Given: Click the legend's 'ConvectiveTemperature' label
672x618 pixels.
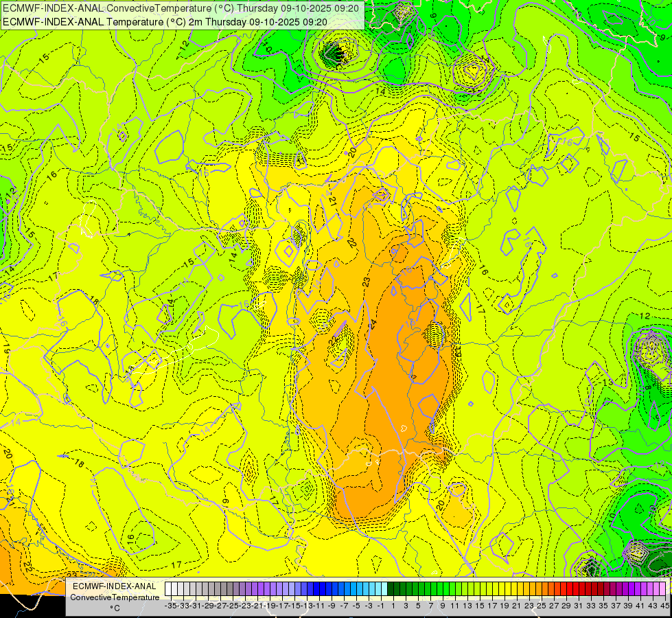Looking at the screenshot, I should [115, 597].
